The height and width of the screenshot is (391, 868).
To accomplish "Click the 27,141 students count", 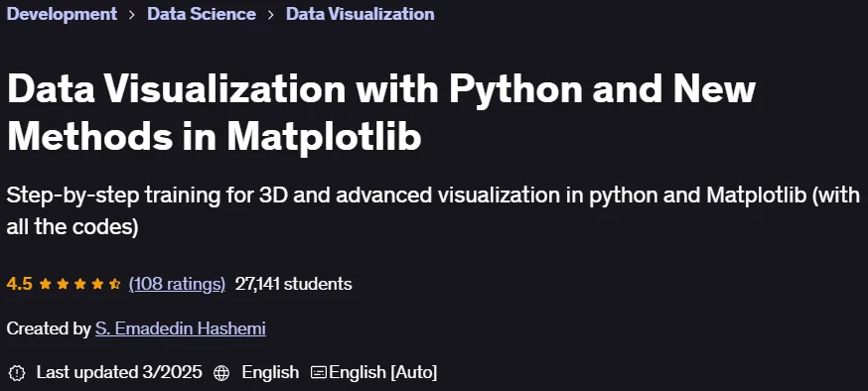I will coord(293,284).
